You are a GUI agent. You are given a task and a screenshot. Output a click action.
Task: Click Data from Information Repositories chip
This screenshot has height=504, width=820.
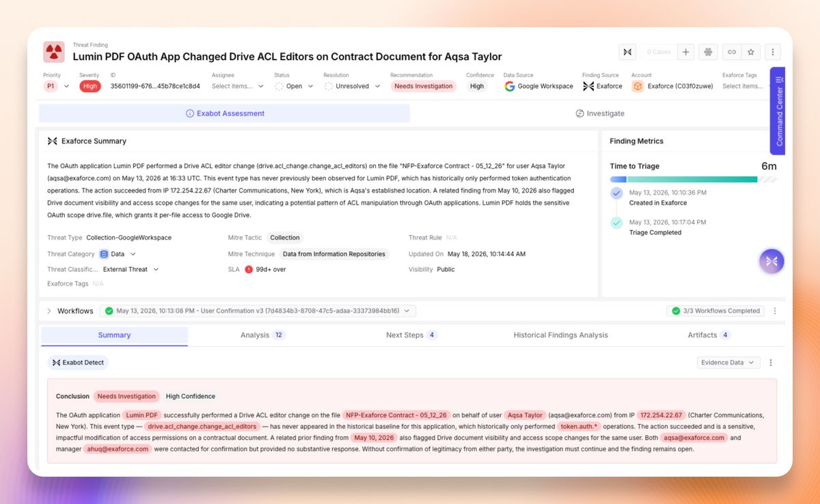[334, 254]
